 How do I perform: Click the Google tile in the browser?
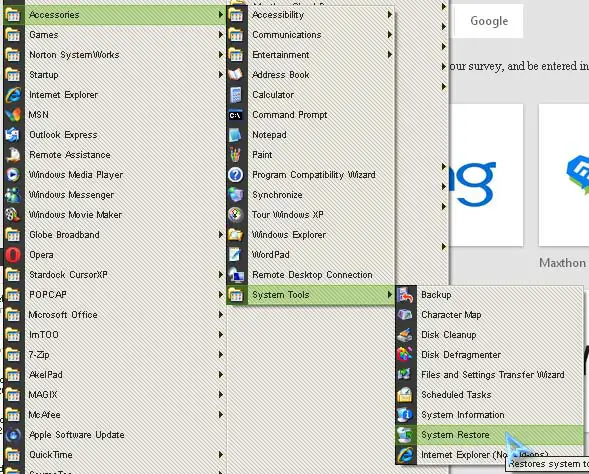[489, 21]
